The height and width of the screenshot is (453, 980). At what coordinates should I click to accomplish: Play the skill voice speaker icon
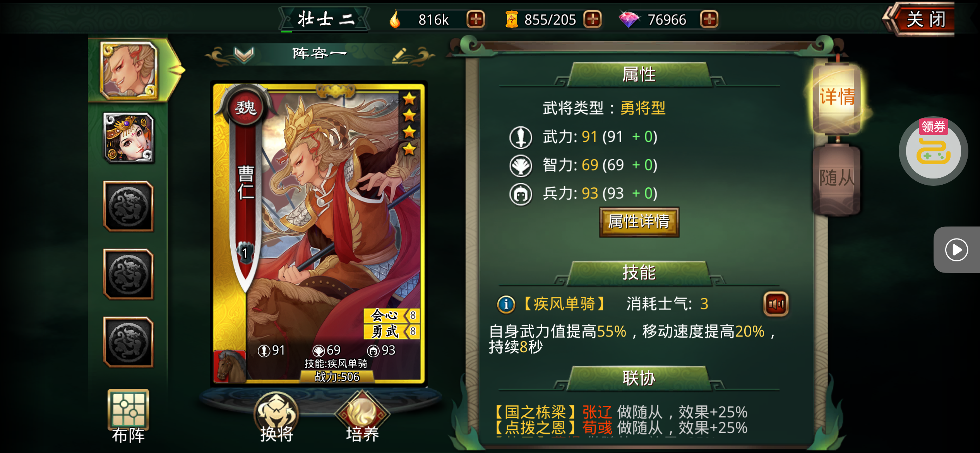[776, 304]
